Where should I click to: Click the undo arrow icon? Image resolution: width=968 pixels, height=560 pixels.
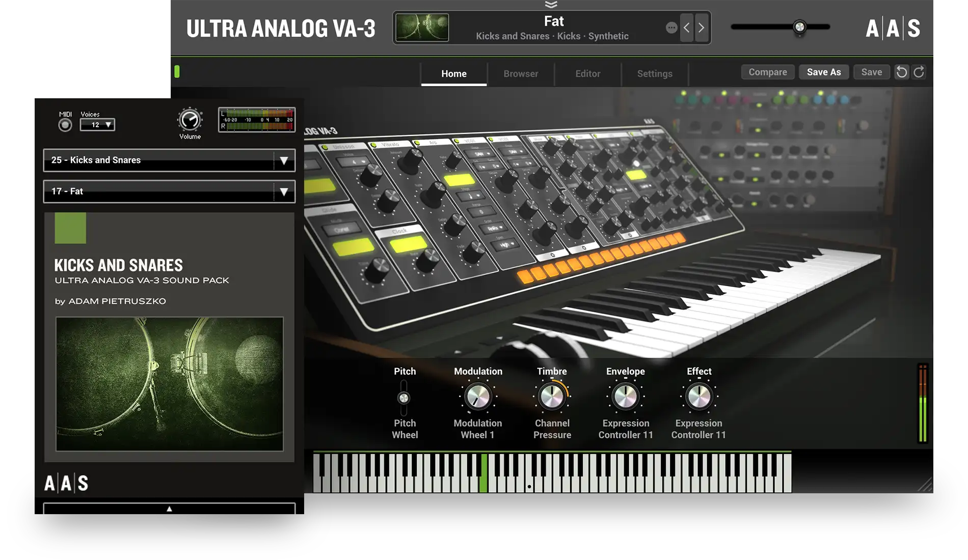901,72
